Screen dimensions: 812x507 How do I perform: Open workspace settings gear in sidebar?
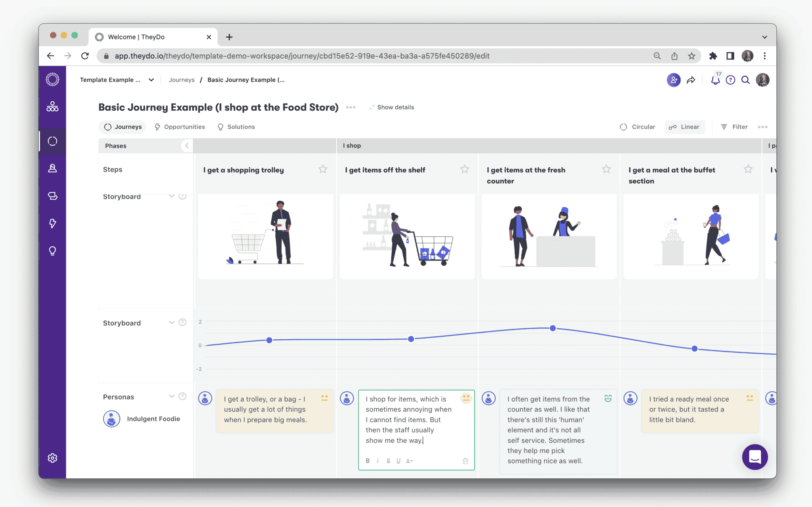[52, 458]
